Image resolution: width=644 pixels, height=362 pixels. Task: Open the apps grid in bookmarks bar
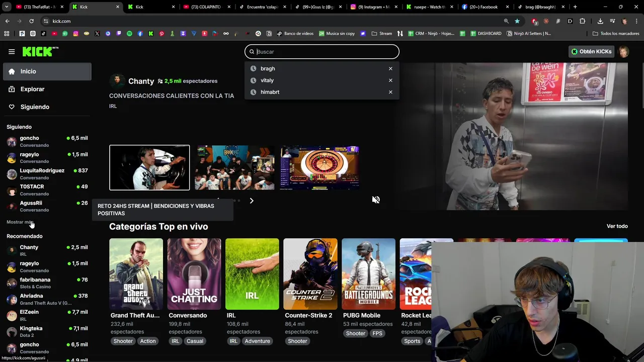pyautogui.click(x=7, y=34)
